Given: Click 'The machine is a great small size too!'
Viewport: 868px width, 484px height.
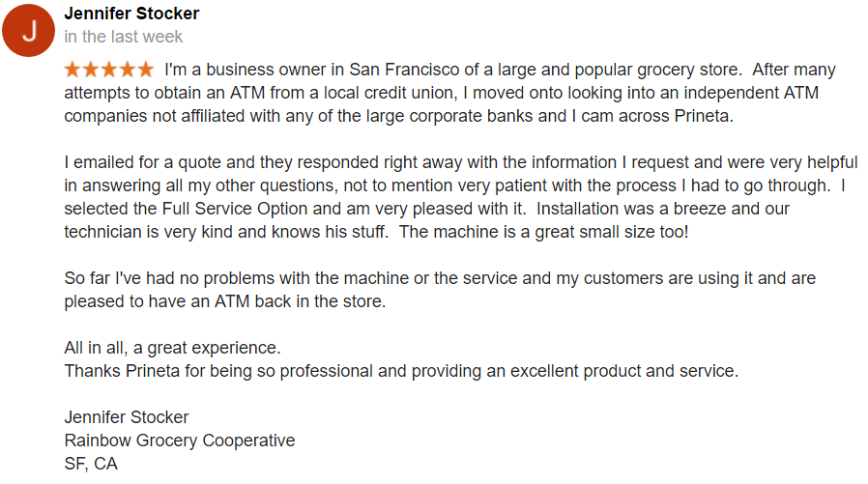Looking at the screenshot, I should coord(543,232).
